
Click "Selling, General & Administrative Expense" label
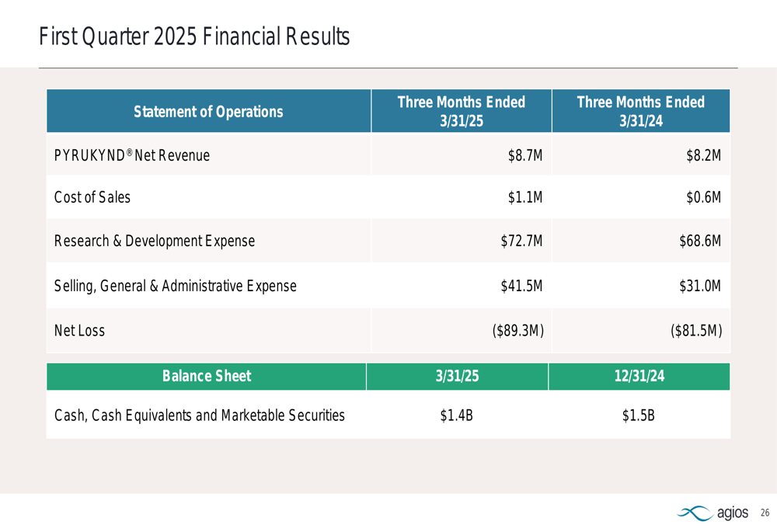[x=176, y=286]
